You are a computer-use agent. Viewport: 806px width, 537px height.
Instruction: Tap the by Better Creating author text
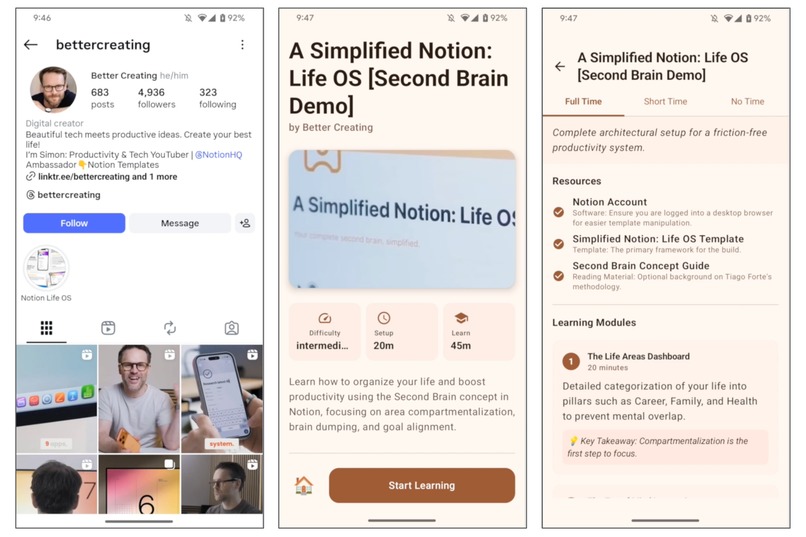coord(331,127)
